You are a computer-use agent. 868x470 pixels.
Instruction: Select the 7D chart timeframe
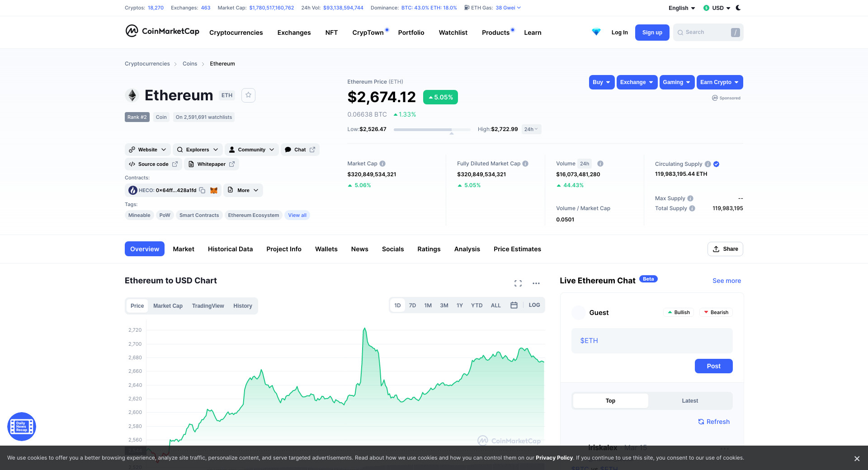point(412,305)
